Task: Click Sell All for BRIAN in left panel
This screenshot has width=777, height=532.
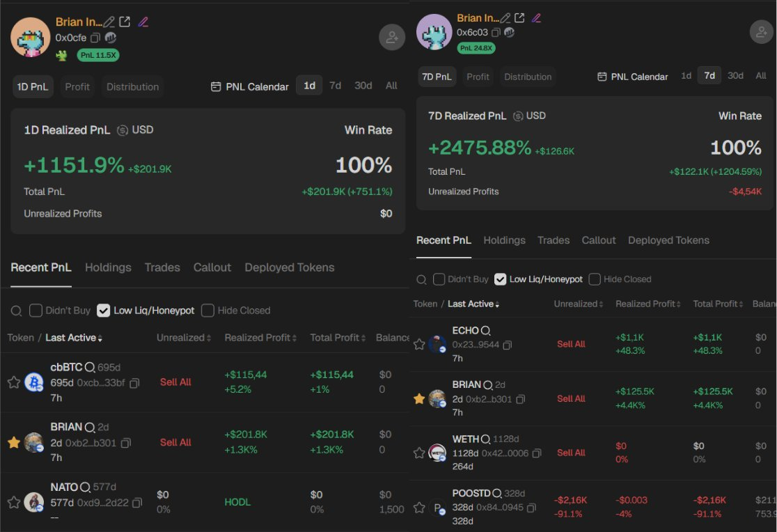Action: 175,442
